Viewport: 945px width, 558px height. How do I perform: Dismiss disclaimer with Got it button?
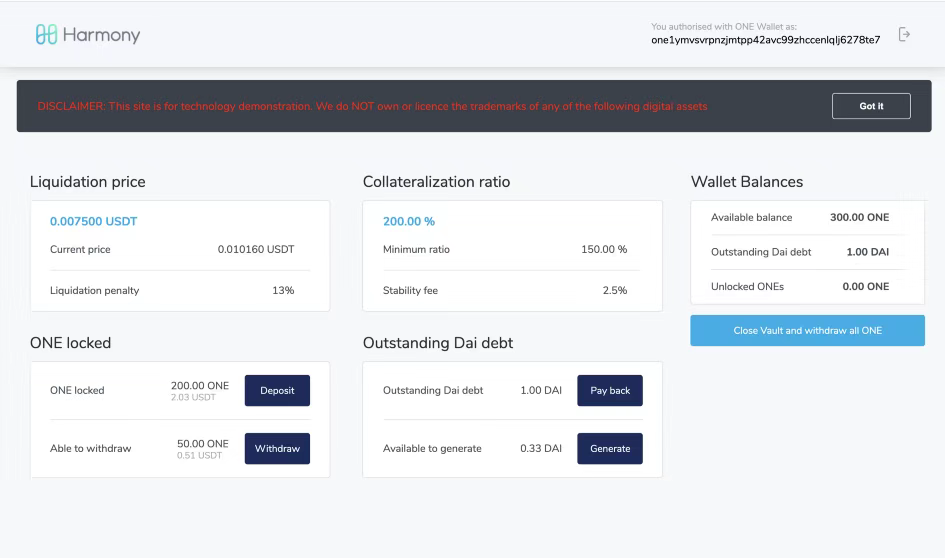871,106
